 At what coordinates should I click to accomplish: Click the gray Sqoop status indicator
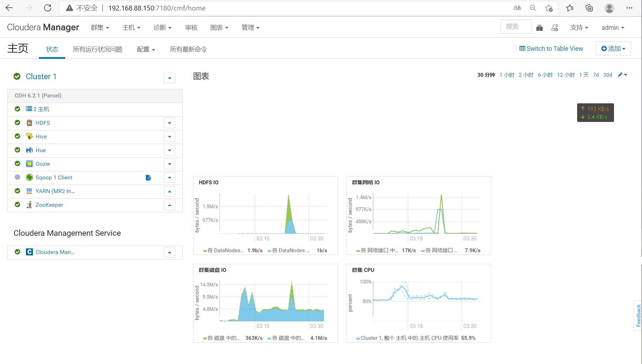click(x=17, y=177)
